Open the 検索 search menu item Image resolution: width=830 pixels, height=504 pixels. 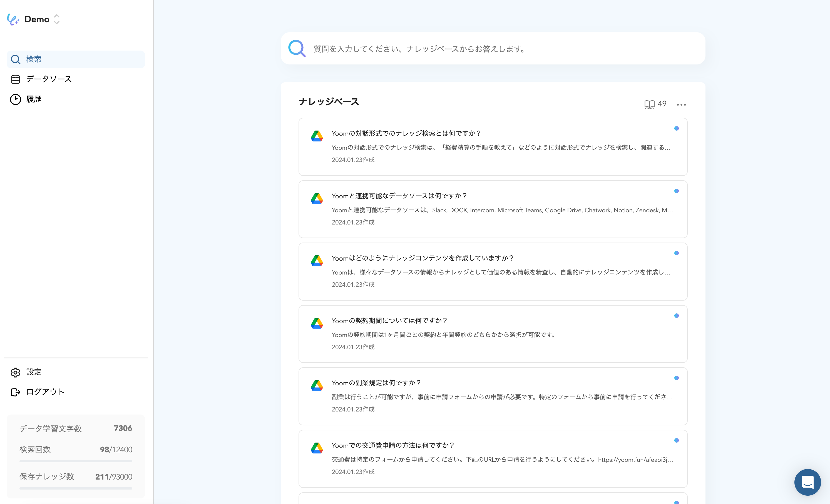(x=34, y=59)
